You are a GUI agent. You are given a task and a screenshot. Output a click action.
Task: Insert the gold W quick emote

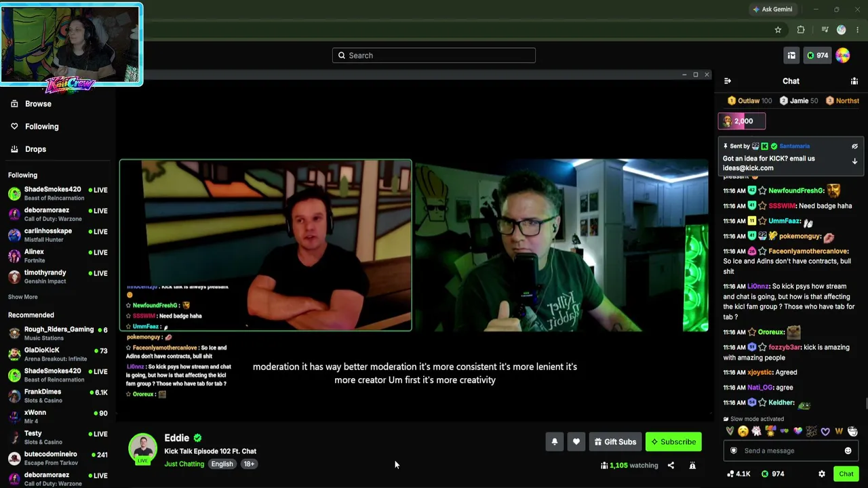(x=839, y=431)
